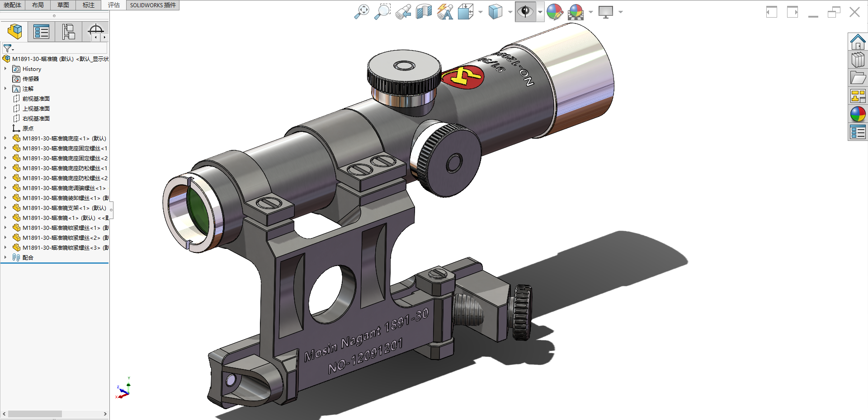Click the XYZ orientation triad
Screen dimensions: 868x420
(x=123, y=388)
